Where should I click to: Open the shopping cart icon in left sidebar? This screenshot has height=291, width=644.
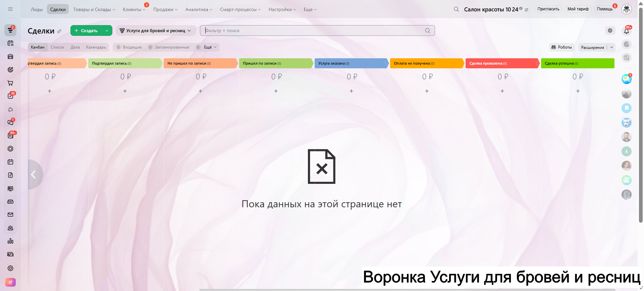point(10,83)
